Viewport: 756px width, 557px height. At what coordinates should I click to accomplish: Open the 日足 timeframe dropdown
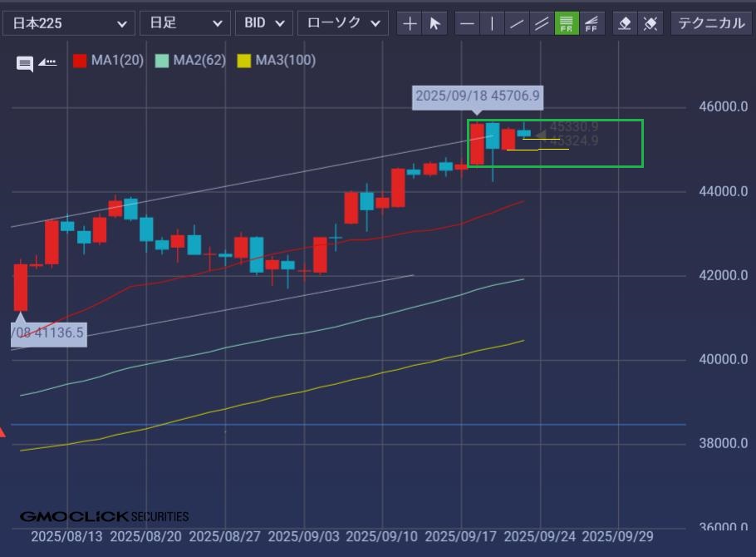(x=184, y=23)
